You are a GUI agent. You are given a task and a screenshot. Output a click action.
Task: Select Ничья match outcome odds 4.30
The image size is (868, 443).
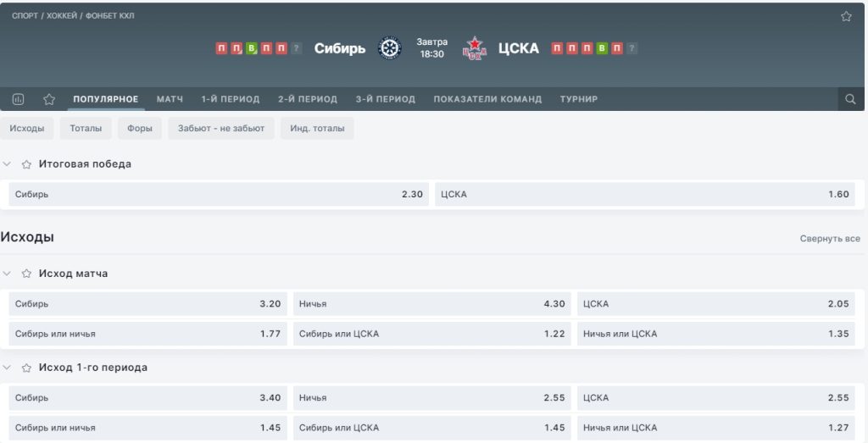pos(431,303)
